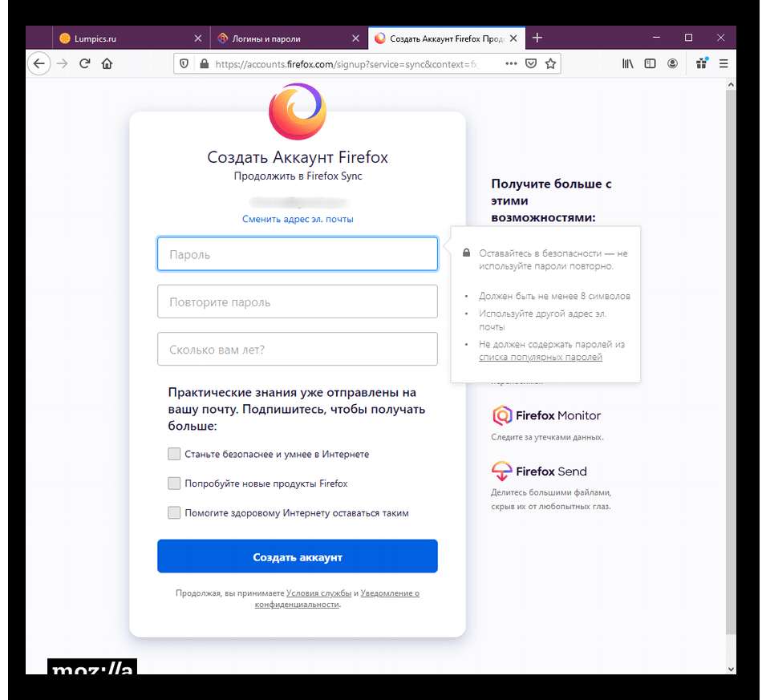Open the What's New gift icon
762x700 pixels.
pyautogui.click(x=702, y=63)
